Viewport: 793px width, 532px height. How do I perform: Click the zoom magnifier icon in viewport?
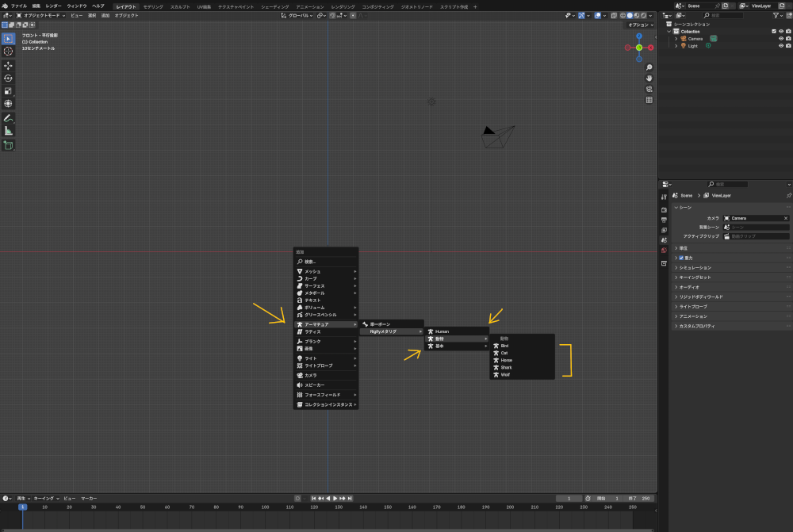(x=649, y=68)
